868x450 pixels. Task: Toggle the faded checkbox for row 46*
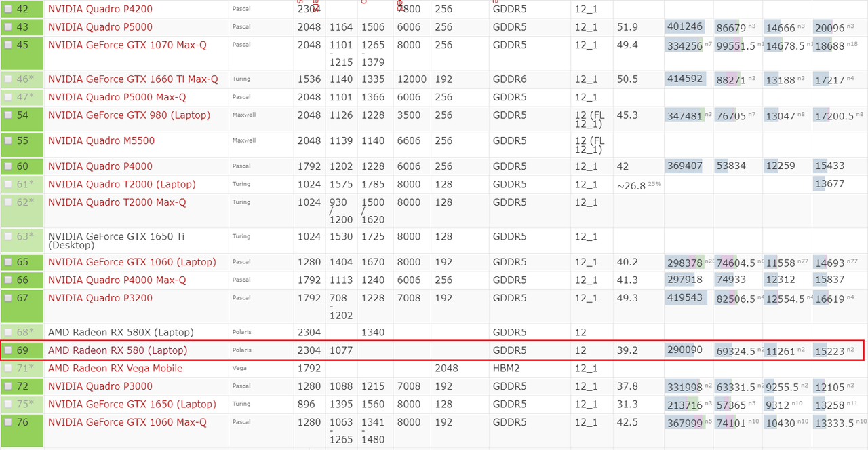(x=8, y=79)
